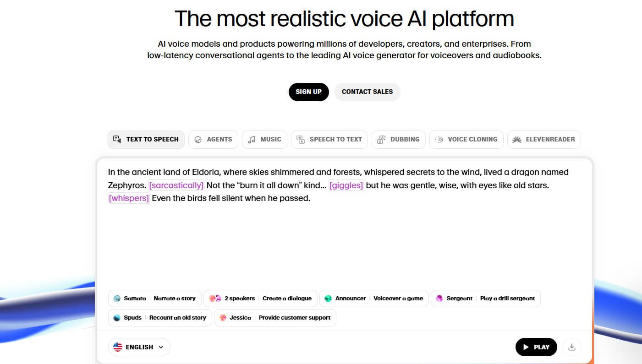This screenshot has height=364, width=642.
Task: Click the Spuds voice avatar icon
Action: (x=117, y=318)
